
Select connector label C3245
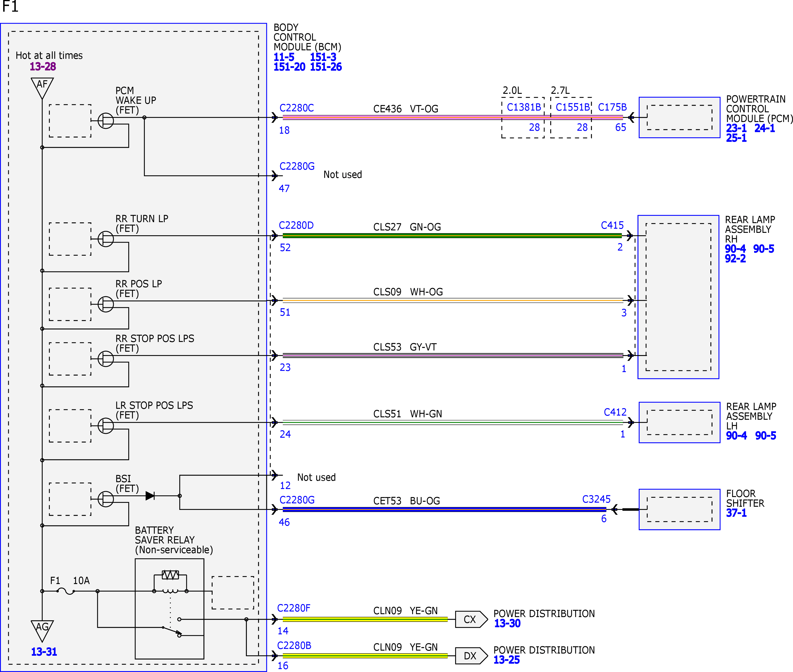(x=596, y=499)
